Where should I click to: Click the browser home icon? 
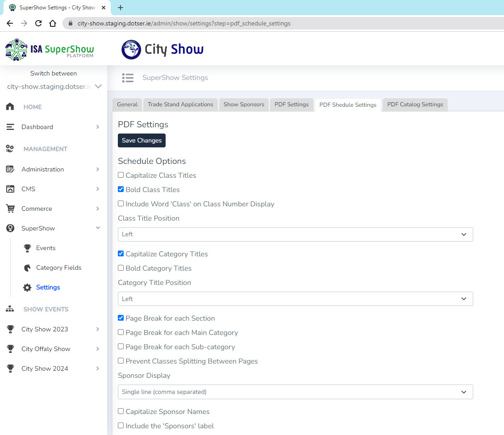pos(53,23)
